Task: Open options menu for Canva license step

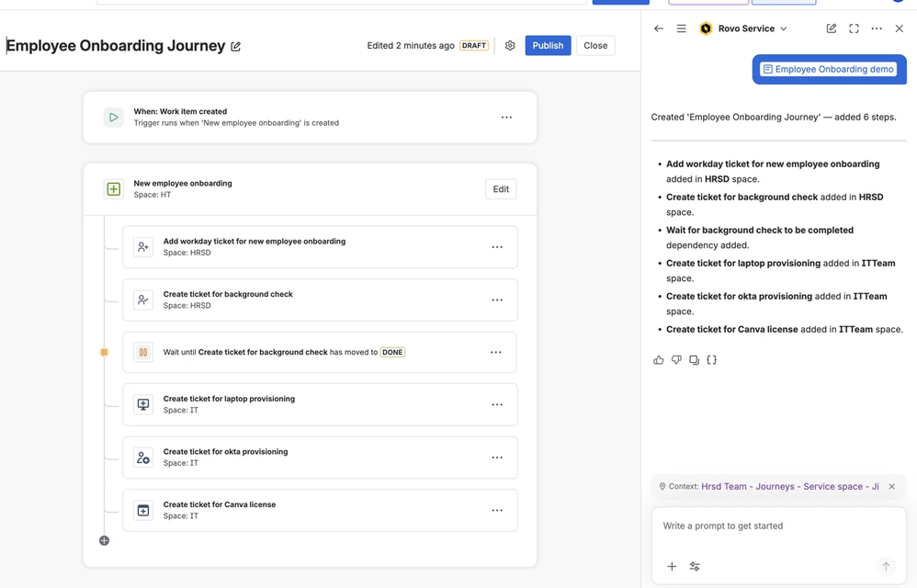Action: click(497, 510)
